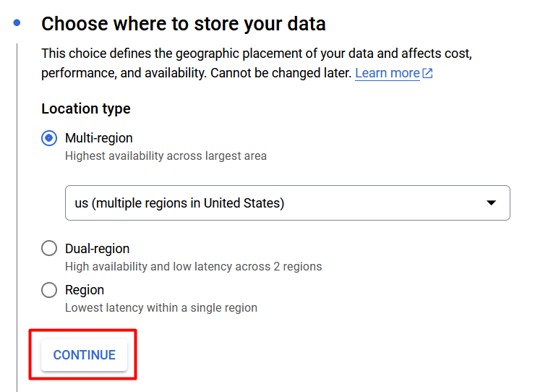Screen dimensions: 548x392
Task: Select the Multi-region radio button
Action: point(49,138)
